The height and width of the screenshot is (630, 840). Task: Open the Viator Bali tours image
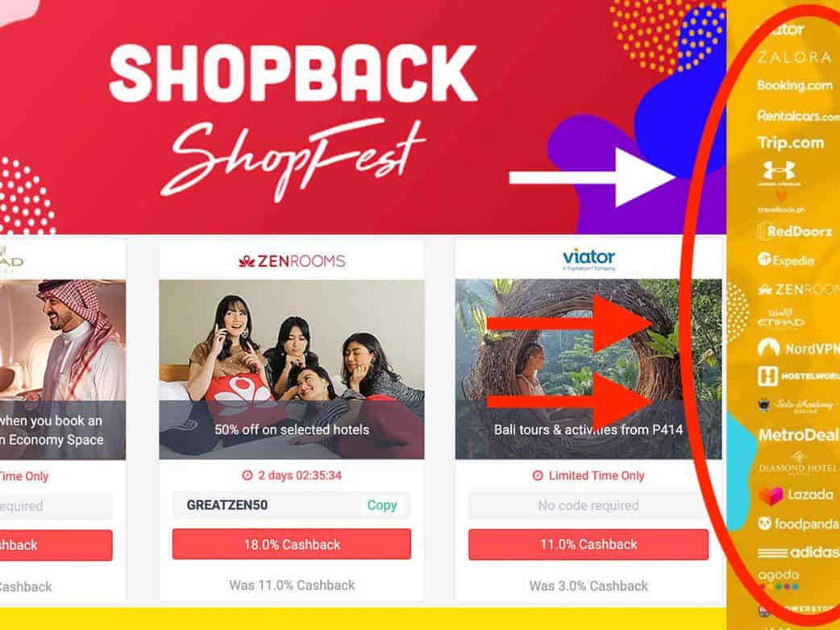click(588, 369)
